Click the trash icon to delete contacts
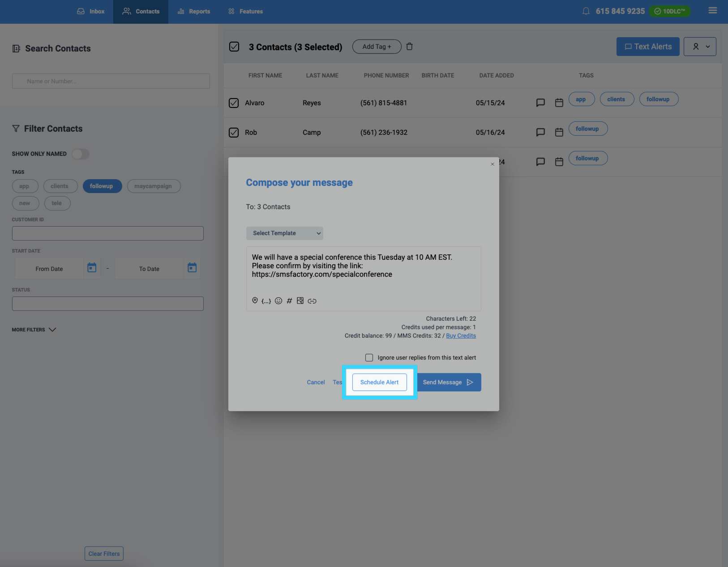 tap(409, 47)
